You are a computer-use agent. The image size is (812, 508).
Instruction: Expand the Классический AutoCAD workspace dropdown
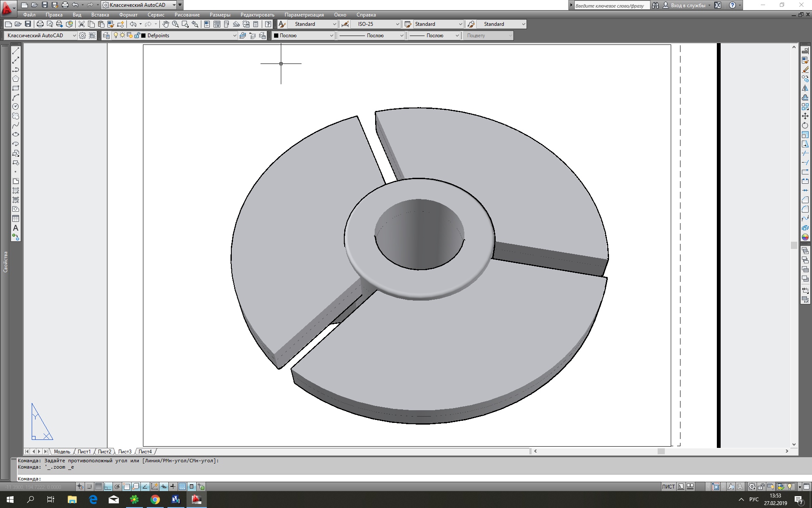click(74, 36)
